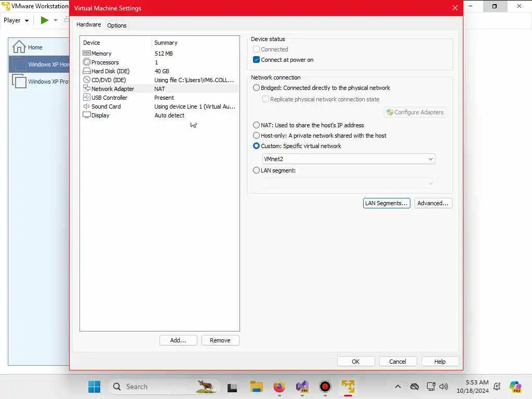This screenshot has height=399, width=532.
Task: Open the Windows Start menu
Action: pos(95,387)
